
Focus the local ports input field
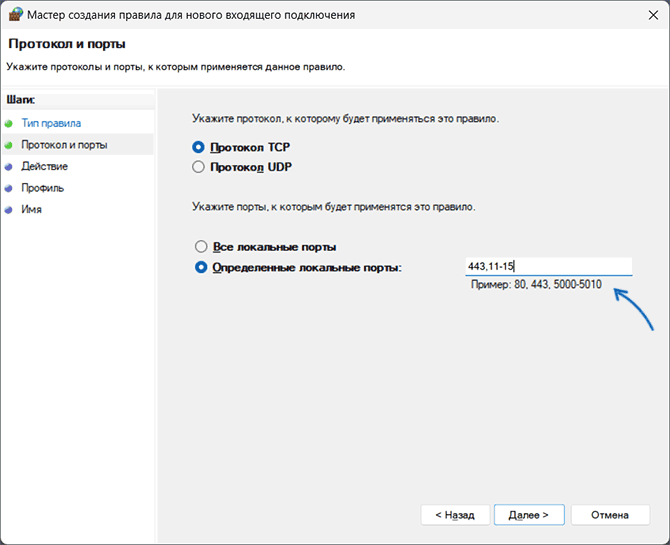[x=548, y=266]
